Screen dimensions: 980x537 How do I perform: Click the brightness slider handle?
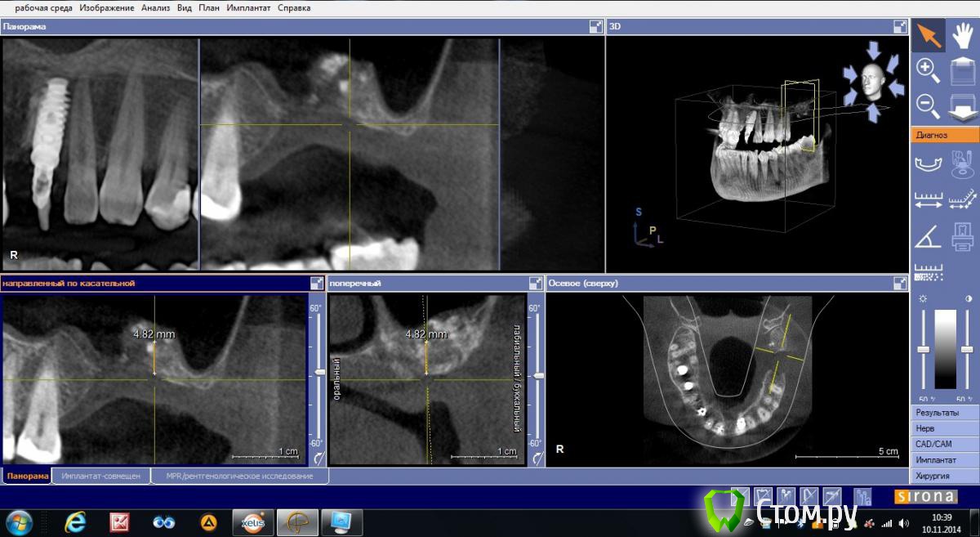tap(923, 350)
